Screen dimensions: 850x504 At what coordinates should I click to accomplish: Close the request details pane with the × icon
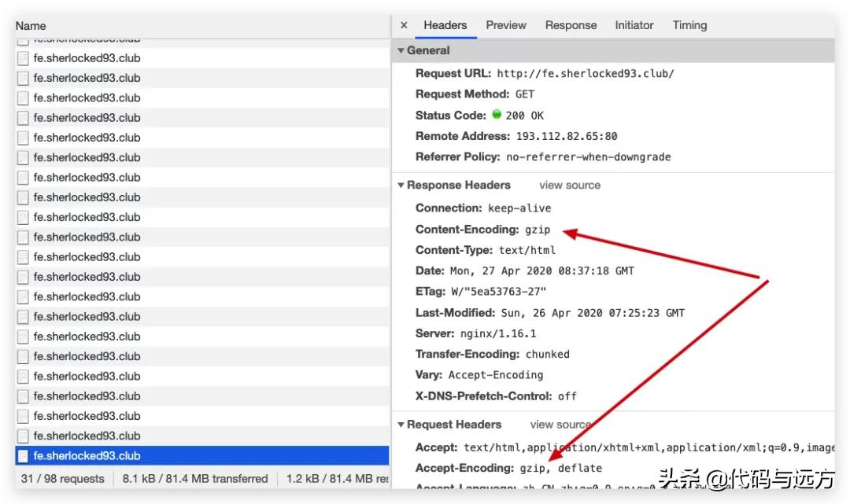[x=404, y=25]
